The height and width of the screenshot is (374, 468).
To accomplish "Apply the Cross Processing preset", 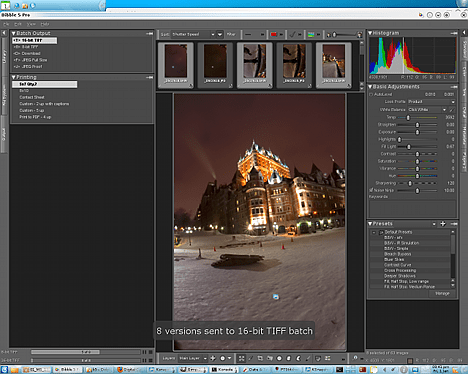I will point(400,270).
